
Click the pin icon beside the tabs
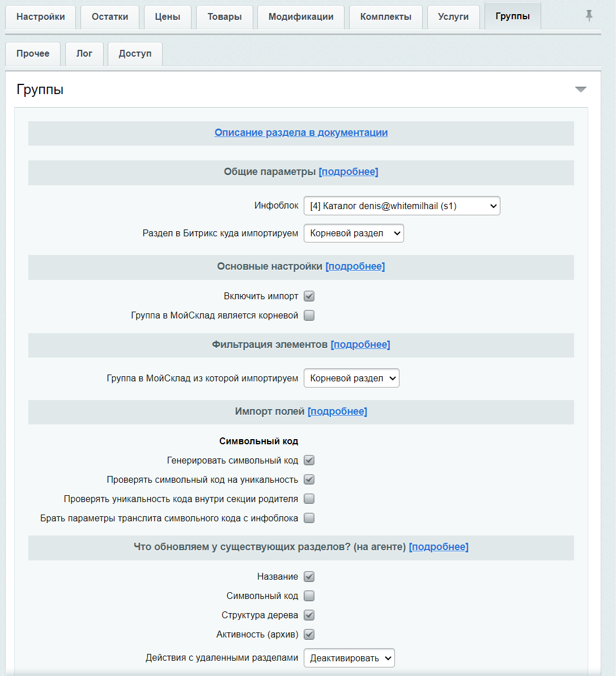[x=589, y=16]
